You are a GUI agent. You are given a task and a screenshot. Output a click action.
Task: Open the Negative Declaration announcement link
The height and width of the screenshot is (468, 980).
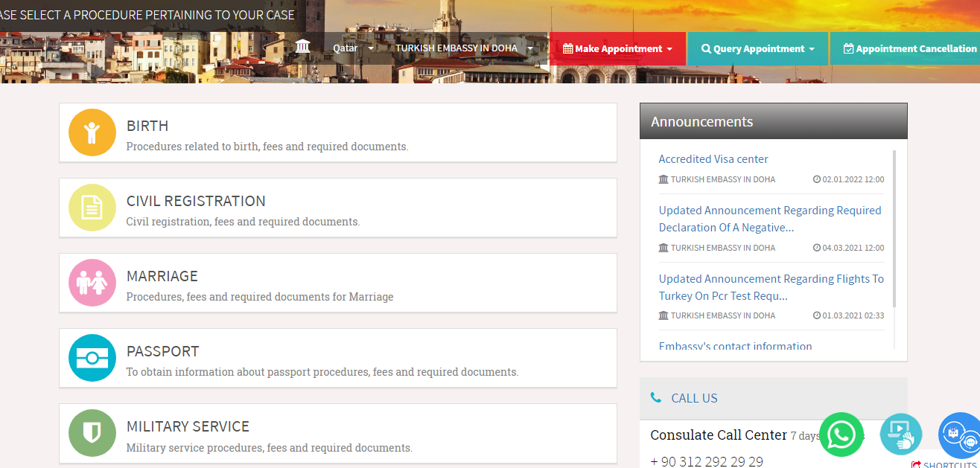pos(769,219)
